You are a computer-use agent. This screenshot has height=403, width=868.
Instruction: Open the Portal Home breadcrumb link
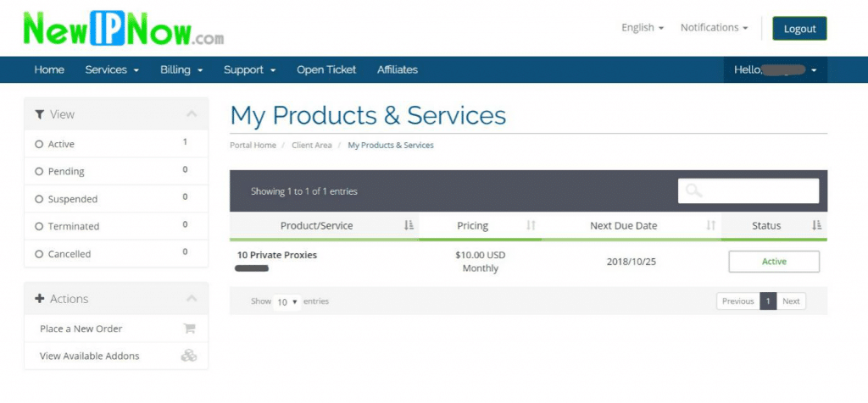[253, 146]
